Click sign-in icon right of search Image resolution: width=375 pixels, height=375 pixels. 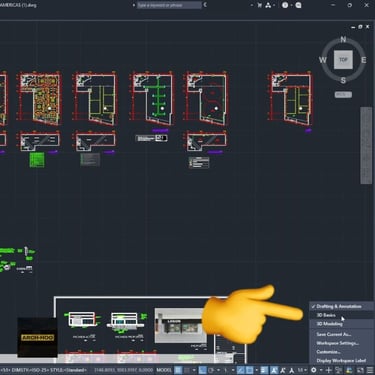pyautogui.click(x=205, y=5)
